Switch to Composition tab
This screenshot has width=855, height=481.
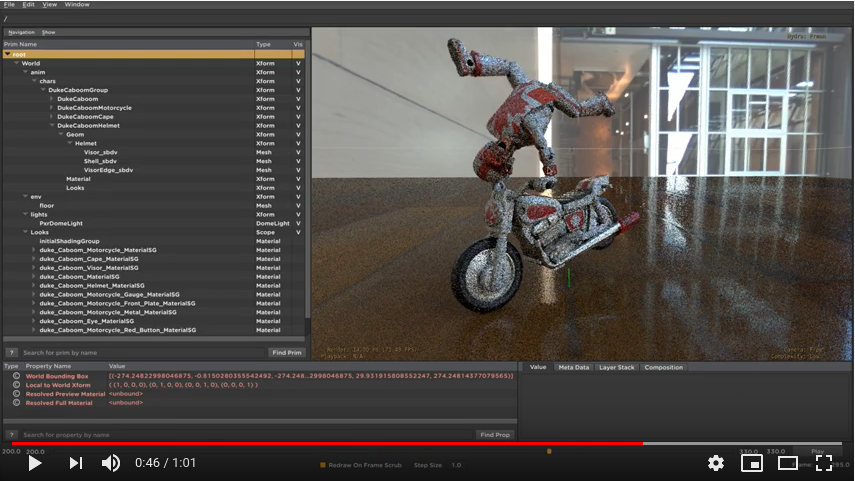point(664,367)
